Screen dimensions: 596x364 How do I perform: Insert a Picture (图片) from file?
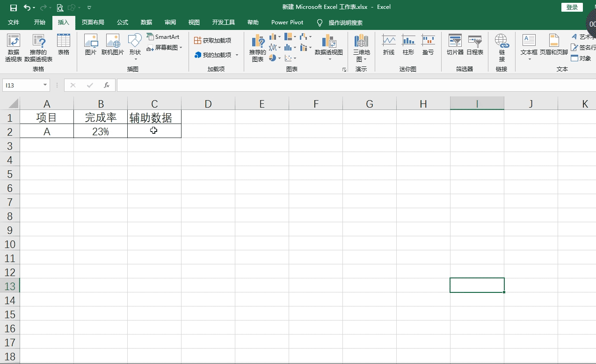[x=91, y=44]
